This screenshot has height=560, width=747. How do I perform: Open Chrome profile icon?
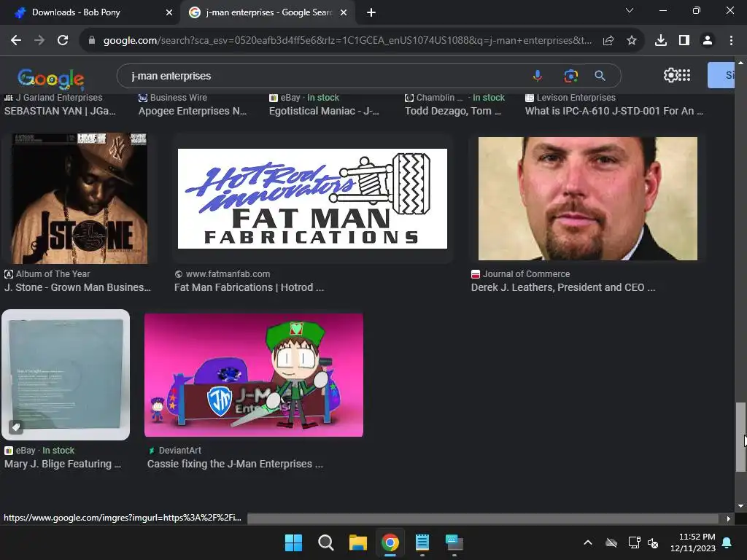(x=708, y=41)
